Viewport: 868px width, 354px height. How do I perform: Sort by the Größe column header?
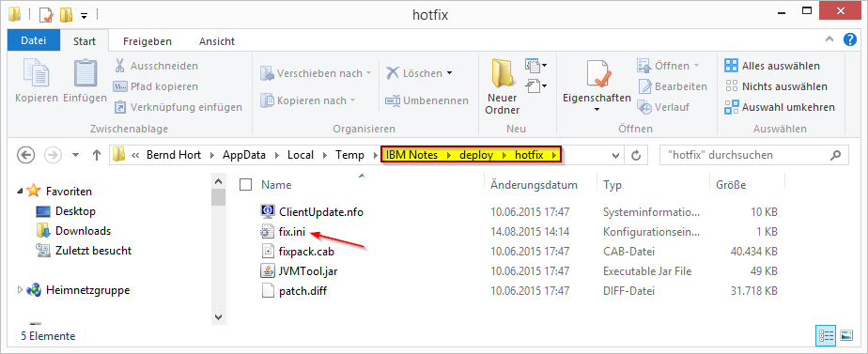click(x=731, y=185)
